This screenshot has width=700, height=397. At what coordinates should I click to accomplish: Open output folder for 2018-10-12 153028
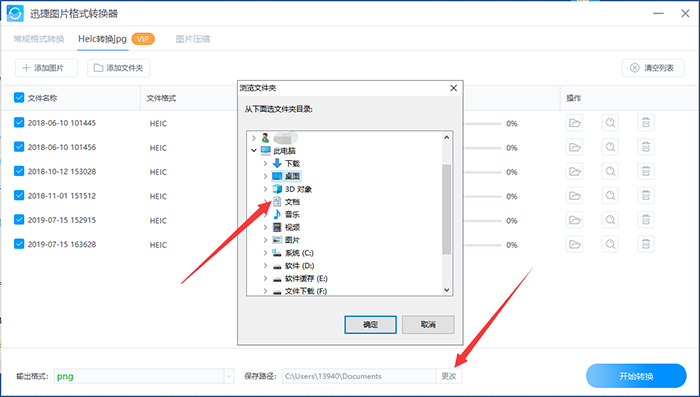[575, 171]
